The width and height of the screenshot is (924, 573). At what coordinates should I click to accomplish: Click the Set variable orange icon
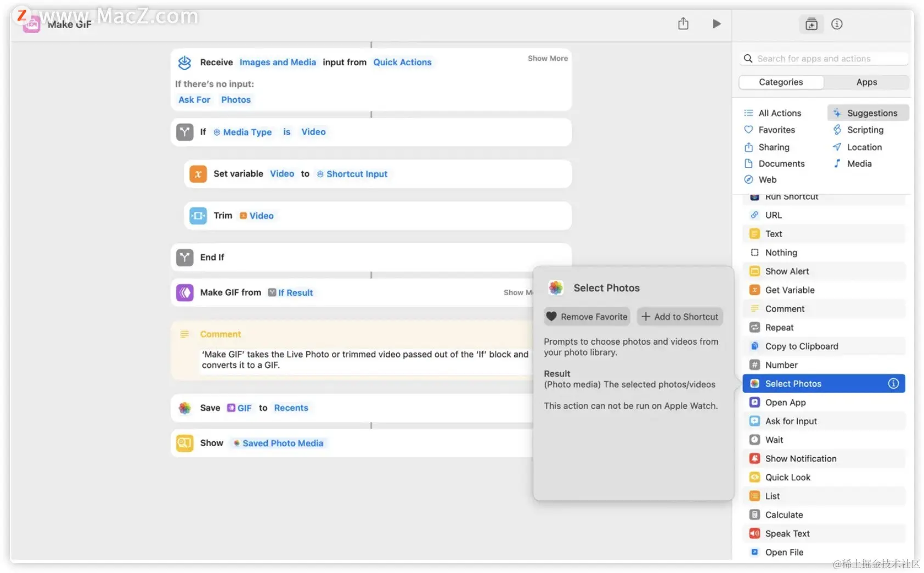coord(198,174)
